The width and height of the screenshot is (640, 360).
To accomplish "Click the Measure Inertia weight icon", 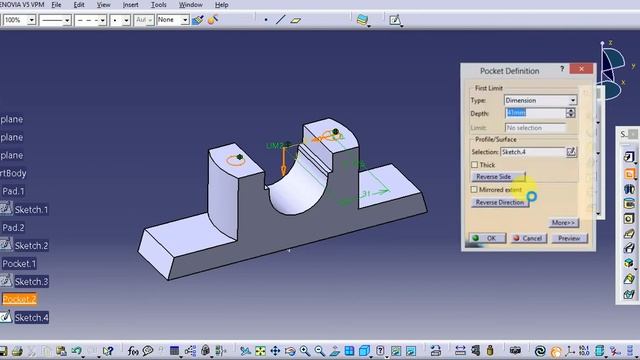I will pyautogui.click(x=490, y=351).
